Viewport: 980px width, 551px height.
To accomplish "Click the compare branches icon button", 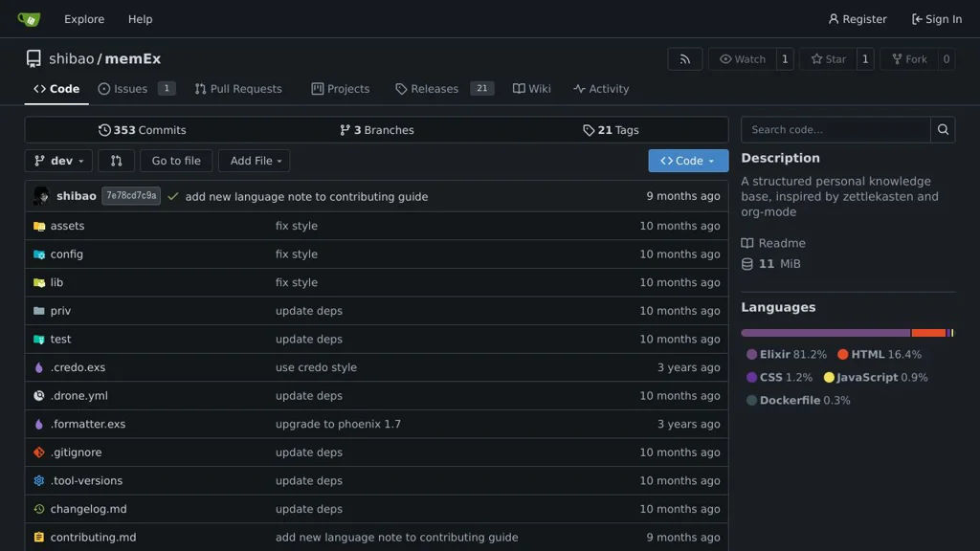I will [116, 161].
